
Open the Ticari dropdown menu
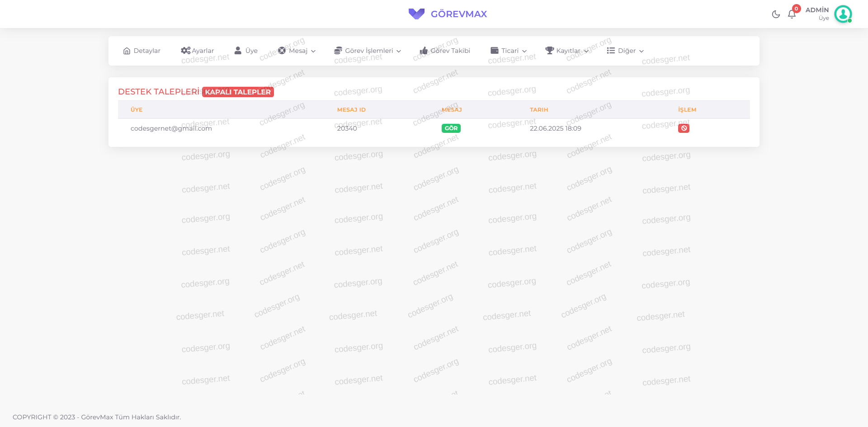point(509,51)
